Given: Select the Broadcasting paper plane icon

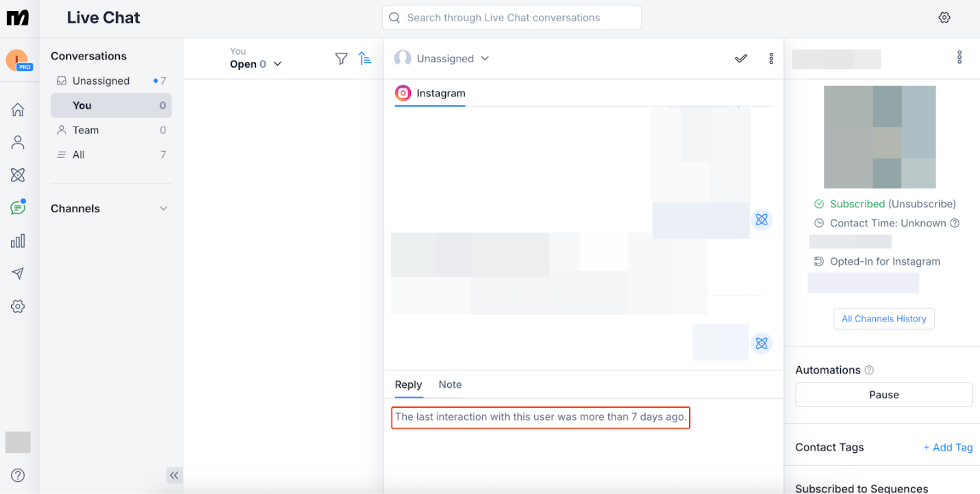Looking at the screenshot, I should click(18, 273).
